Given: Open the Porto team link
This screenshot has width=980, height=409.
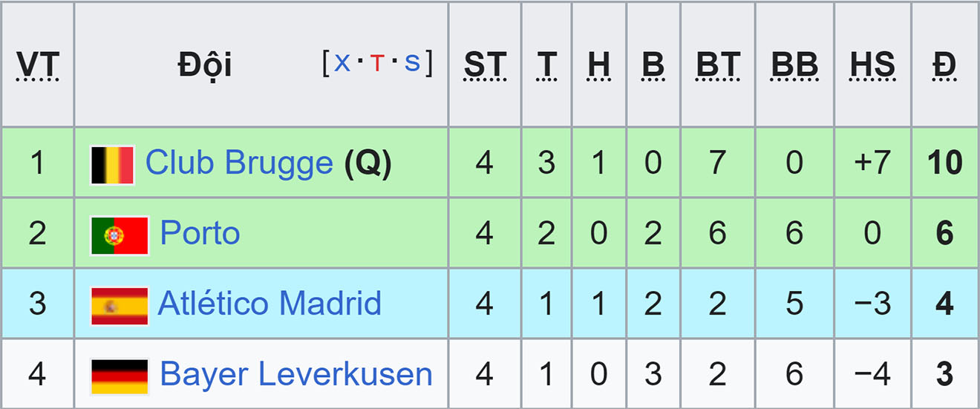Looking at the screenshot, I should point(200,233).
